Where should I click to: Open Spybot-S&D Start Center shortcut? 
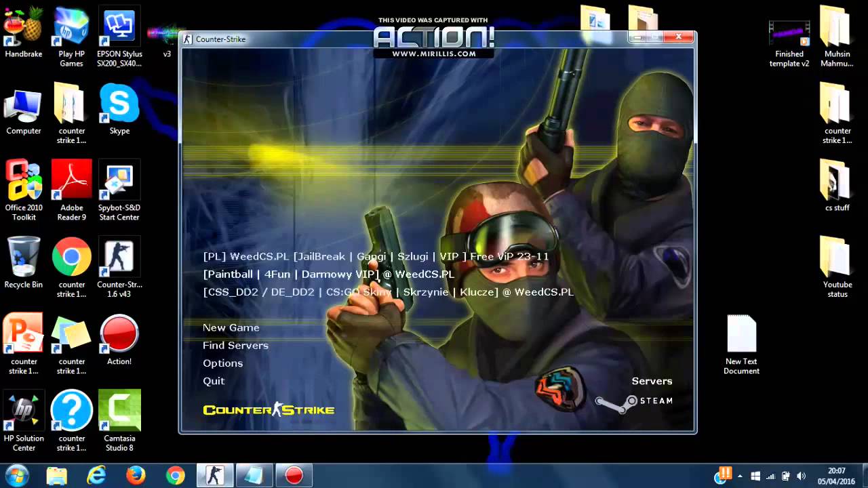point(119,190)
